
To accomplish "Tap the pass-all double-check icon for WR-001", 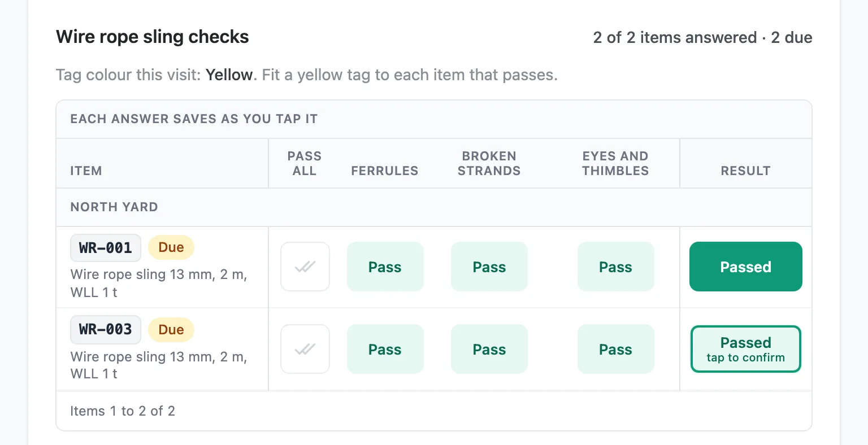I will pyautogui.click(x=305, y=267).
